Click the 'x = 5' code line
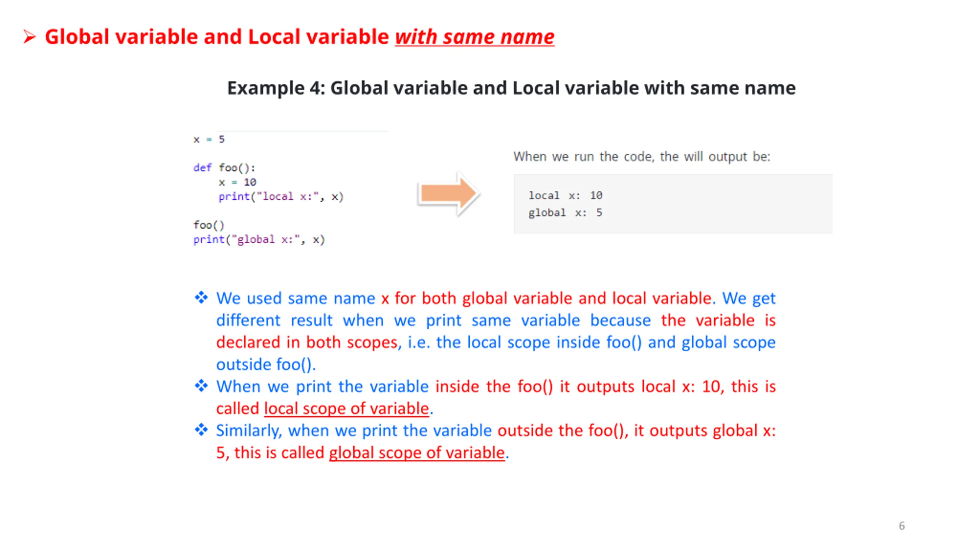This screenshot has height=551, width=980. [209, 139]
